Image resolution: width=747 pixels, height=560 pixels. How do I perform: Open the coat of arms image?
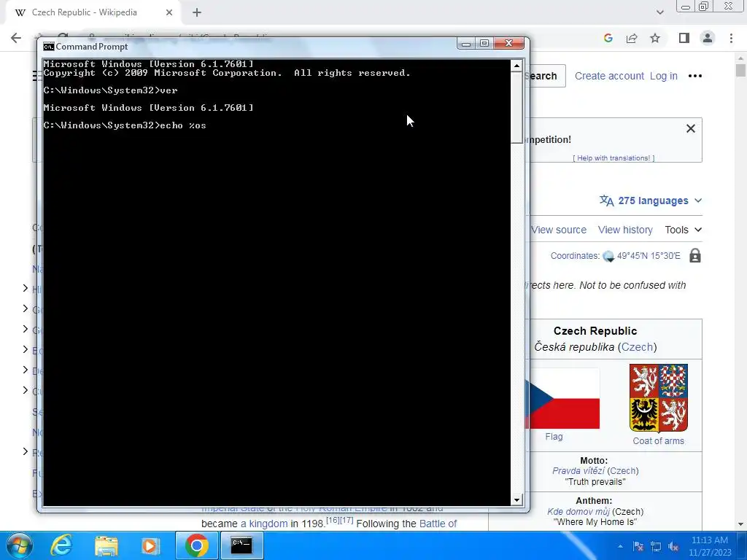pyautogui.click(x=659, y=398)
